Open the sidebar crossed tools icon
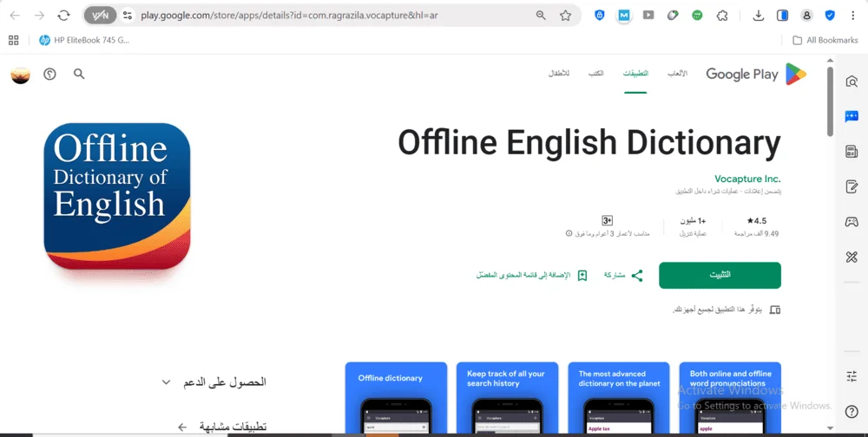This screenshot has height=437, width=868. point(852,257)
